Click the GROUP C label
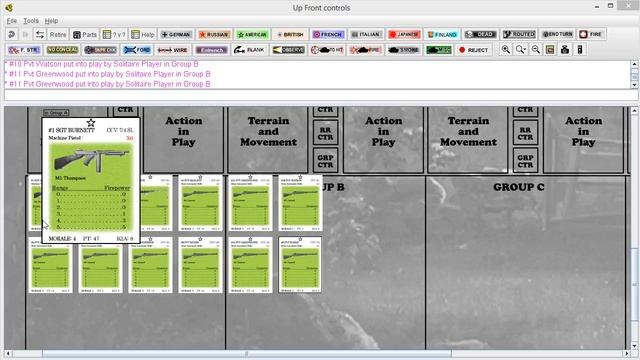 tap(518, 187)
